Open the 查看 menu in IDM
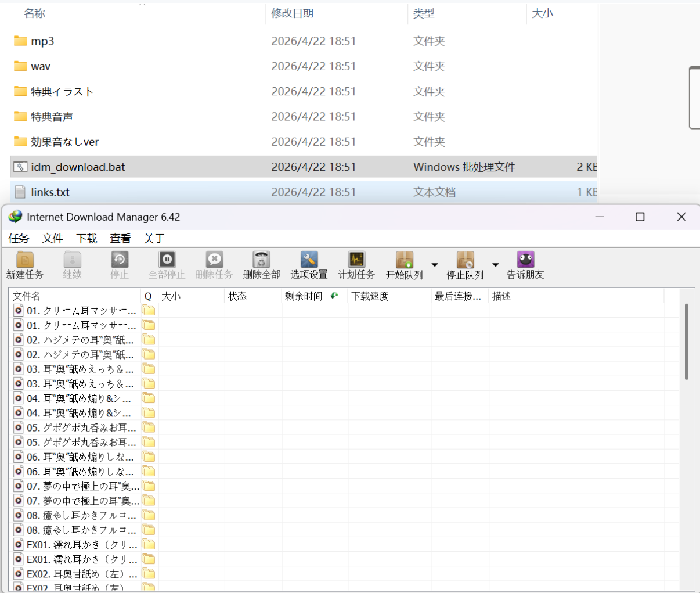The image size is (700, 593). 121,238
